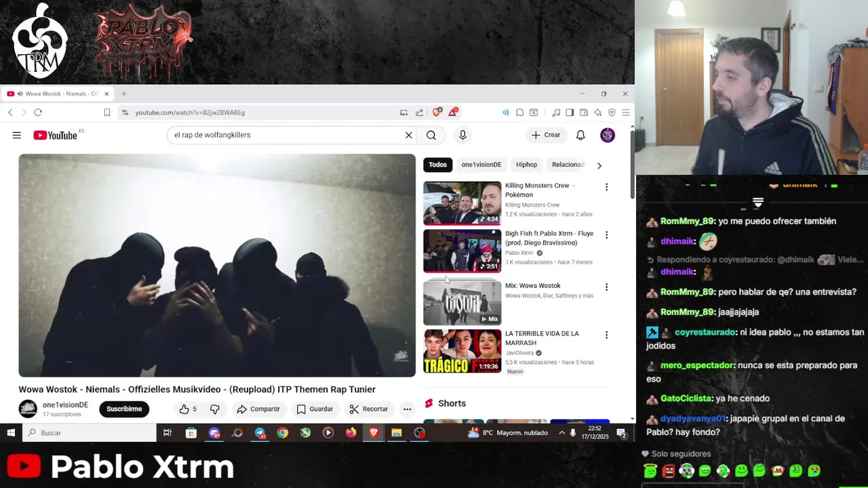This screenshot has height=488, width=868.
Task: Dislike the Wowa Wostok video
Action: [214, 409]
